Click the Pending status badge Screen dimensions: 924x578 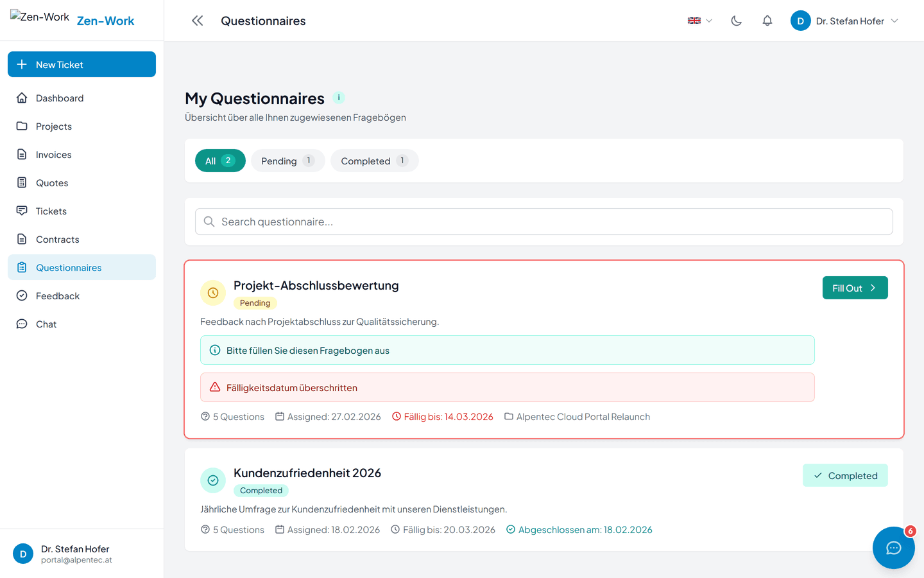pyautogui.click(x=255, y=303)
